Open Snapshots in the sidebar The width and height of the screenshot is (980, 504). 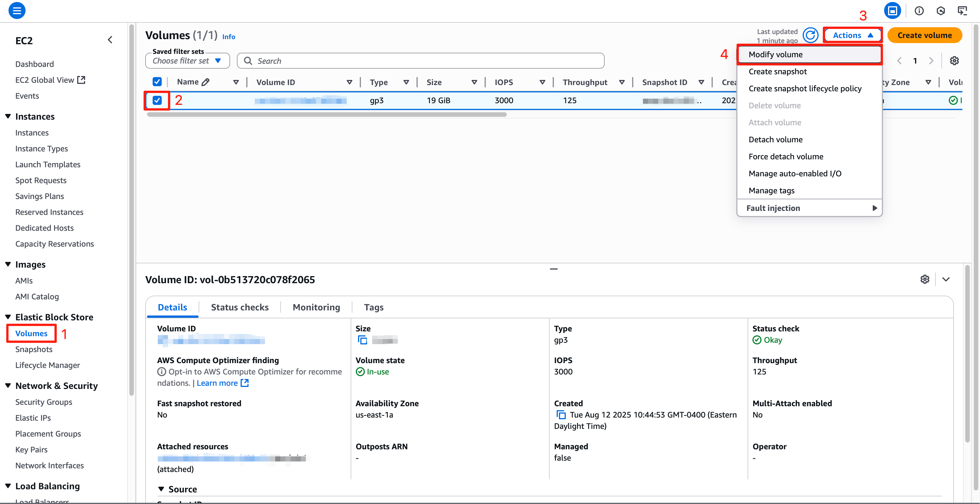(34, 349)
